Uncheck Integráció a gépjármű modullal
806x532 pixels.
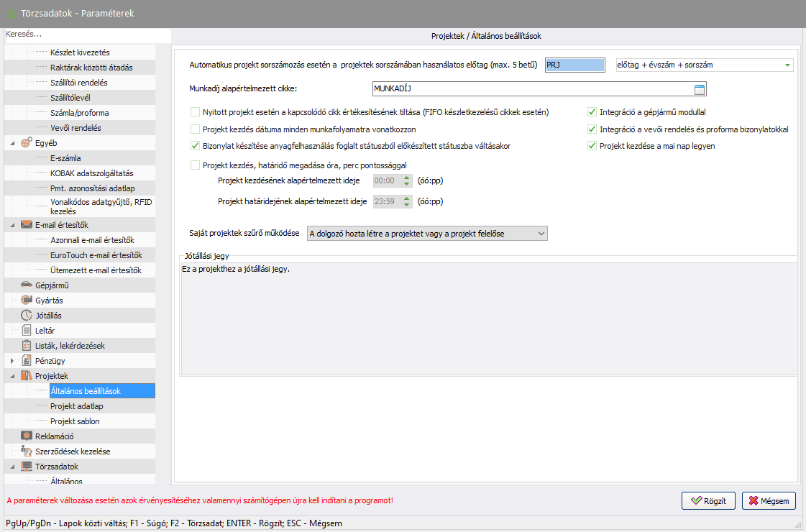click(x=592, y=112)
